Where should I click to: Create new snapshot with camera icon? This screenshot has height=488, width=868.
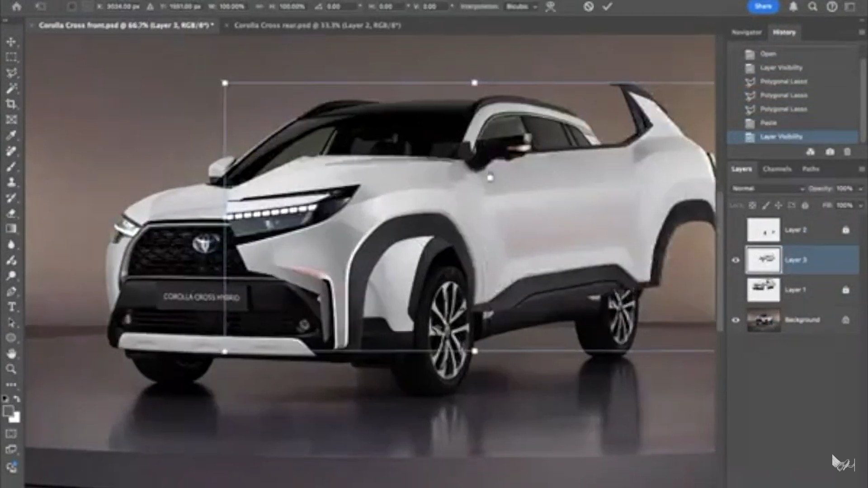tap(830, 152)
